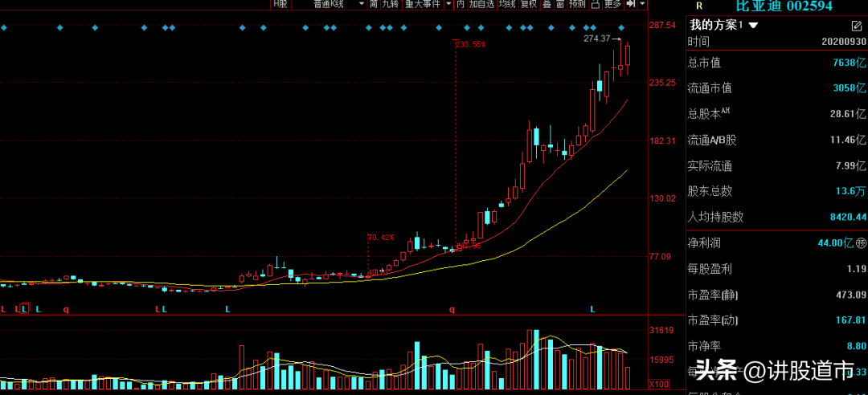
Task: Toggle 复权 price adjustment
Action: [528, 4]
